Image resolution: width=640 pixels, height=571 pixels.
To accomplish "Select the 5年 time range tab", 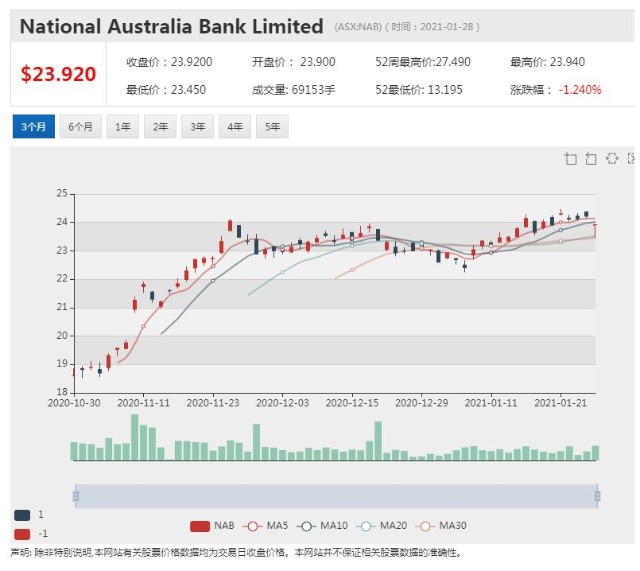I will pyautogui.click(x=272, y=127).
